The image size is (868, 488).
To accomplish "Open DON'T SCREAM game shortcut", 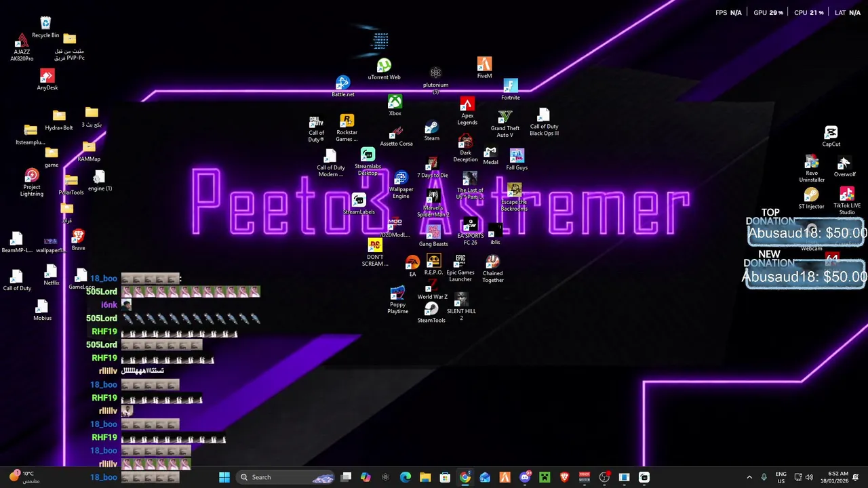I will coord(375,253).
